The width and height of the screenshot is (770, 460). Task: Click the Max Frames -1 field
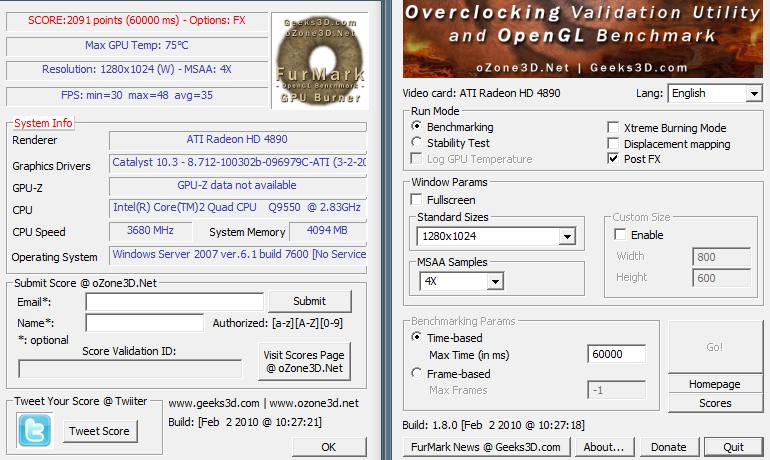(x=616, y=390)
